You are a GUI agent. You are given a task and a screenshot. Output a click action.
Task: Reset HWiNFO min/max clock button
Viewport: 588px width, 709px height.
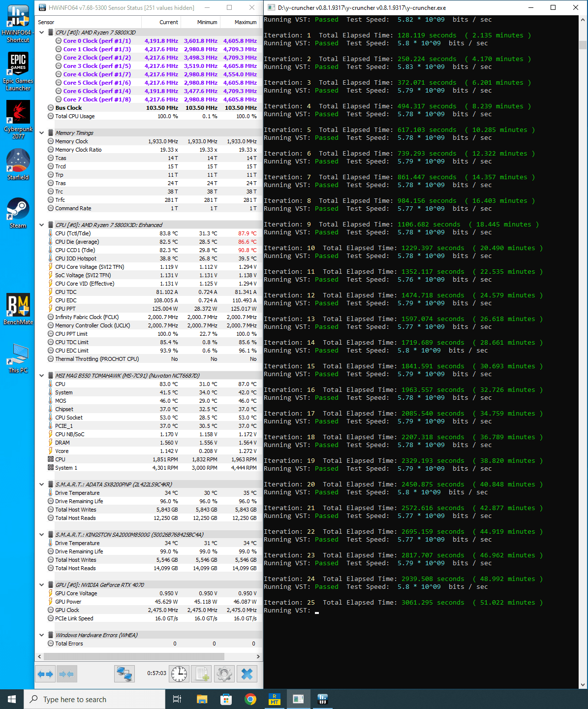coord(179,674)
